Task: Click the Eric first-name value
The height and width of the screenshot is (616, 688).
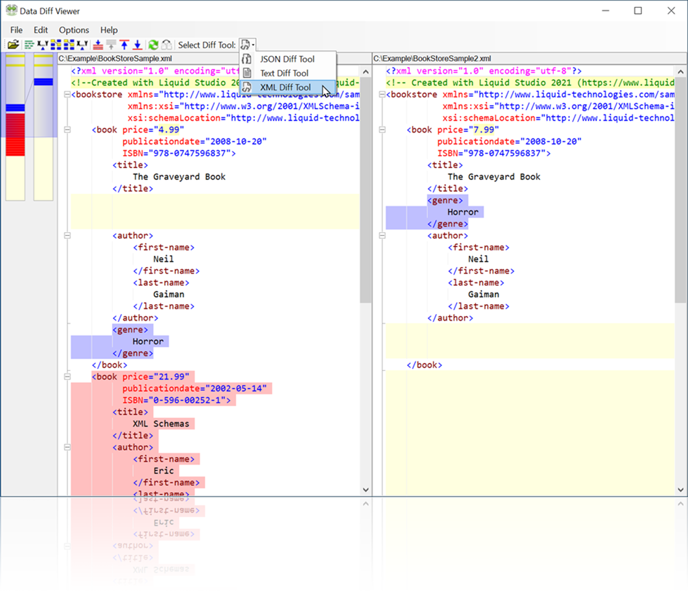Action: pos(163,470)
